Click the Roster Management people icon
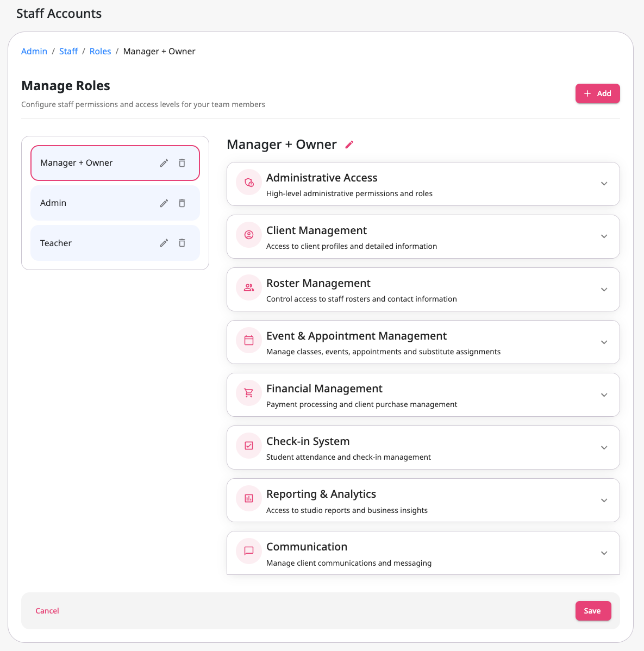Screen dimensions: 644x651 pyautogui.click(x=249, y=287)
